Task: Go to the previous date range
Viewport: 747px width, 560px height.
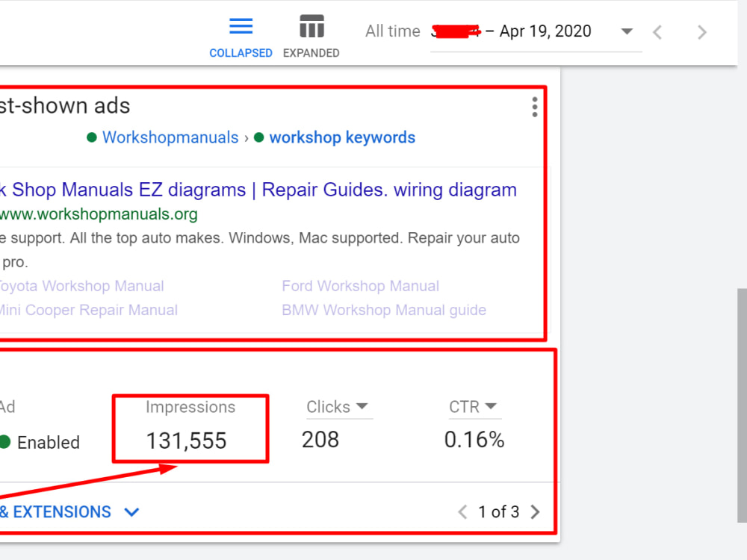Action: [657, 32]
